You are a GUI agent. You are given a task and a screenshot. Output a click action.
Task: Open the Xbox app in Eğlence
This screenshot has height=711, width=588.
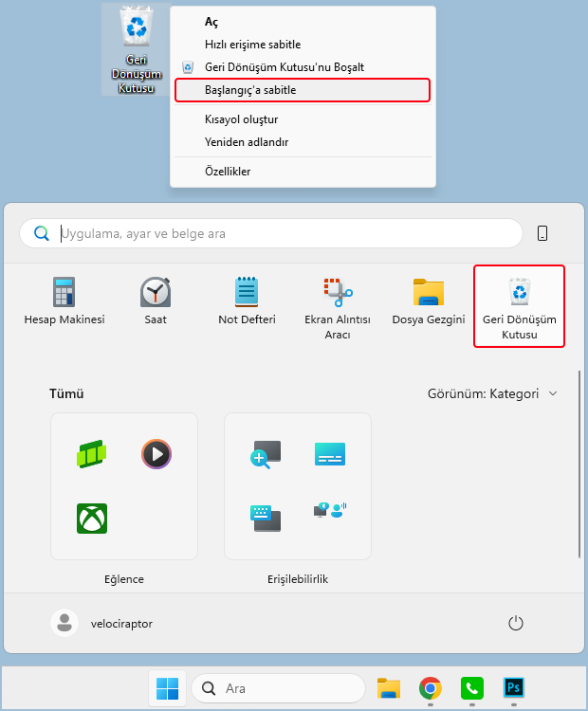[92, 519]
